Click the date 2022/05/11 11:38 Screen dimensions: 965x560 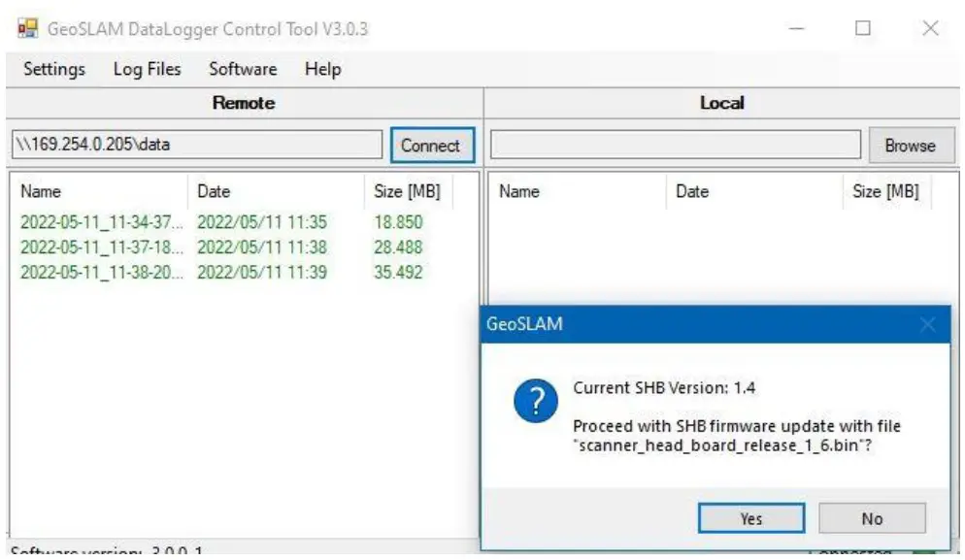(x=262, y=247)
